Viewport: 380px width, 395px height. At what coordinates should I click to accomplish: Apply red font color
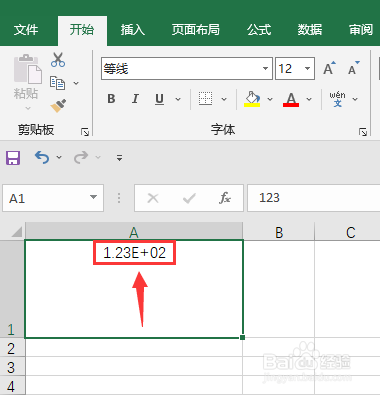pos(291,99)
